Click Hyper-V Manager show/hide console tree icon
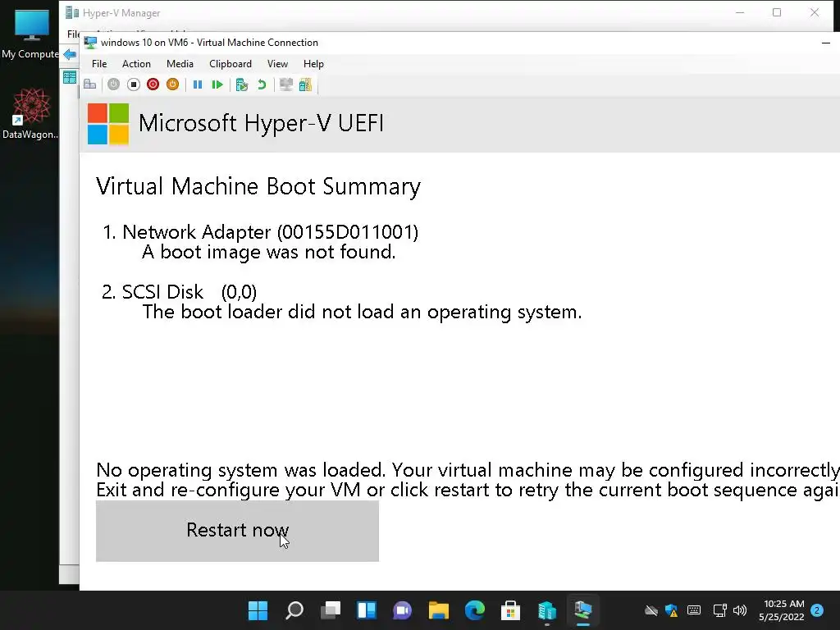Image resolution: width=840 pixels, height=630 pixels. tap(70, 77)
